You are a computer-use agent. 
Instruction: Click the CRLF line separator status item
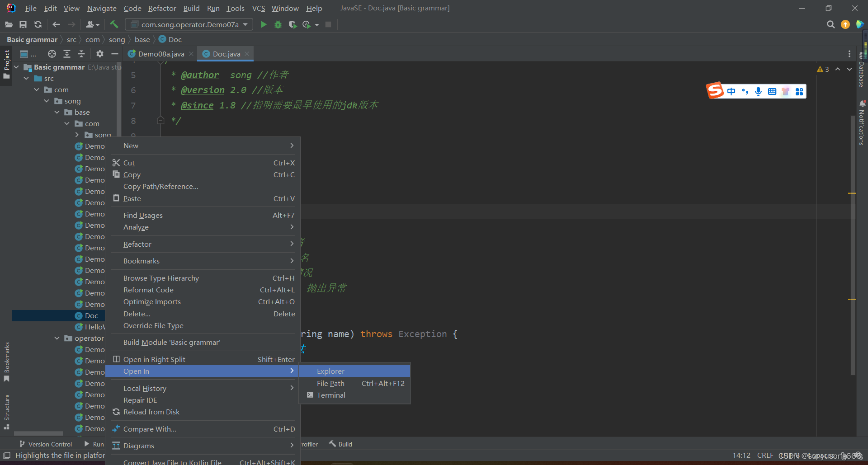click(765, 456)
